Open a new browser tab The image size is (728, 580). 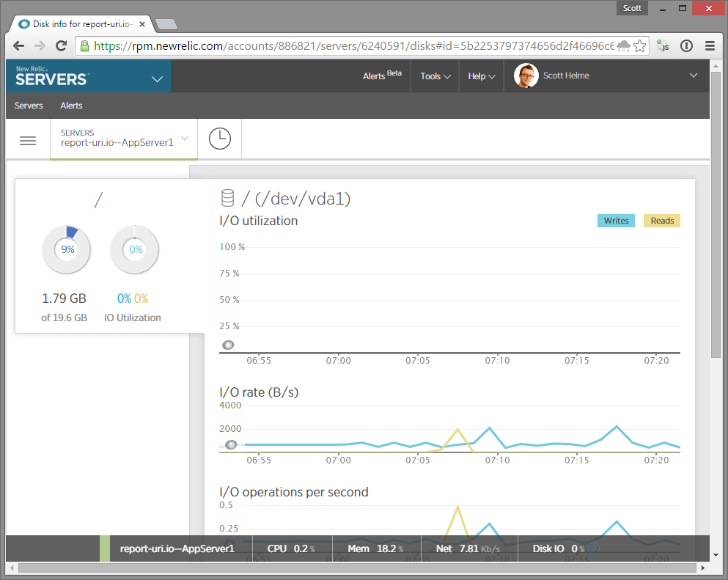pos(166,24)
